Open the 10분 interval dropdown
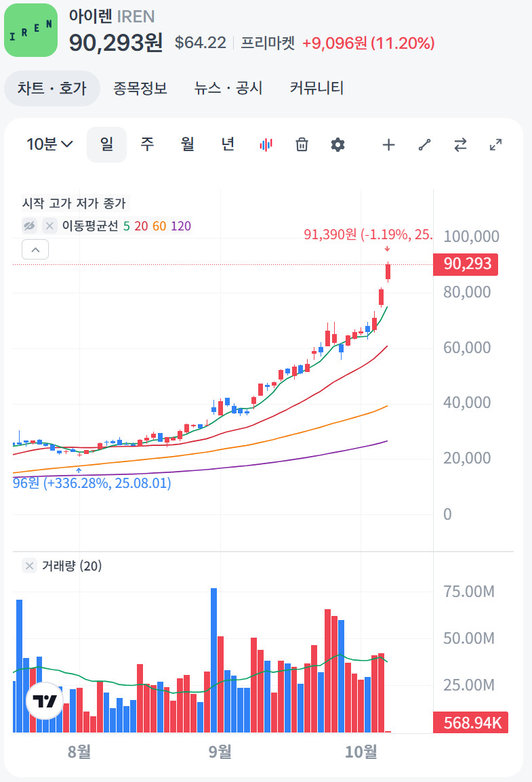Viewport: 532px width, 782px height. tap(49, 144)
